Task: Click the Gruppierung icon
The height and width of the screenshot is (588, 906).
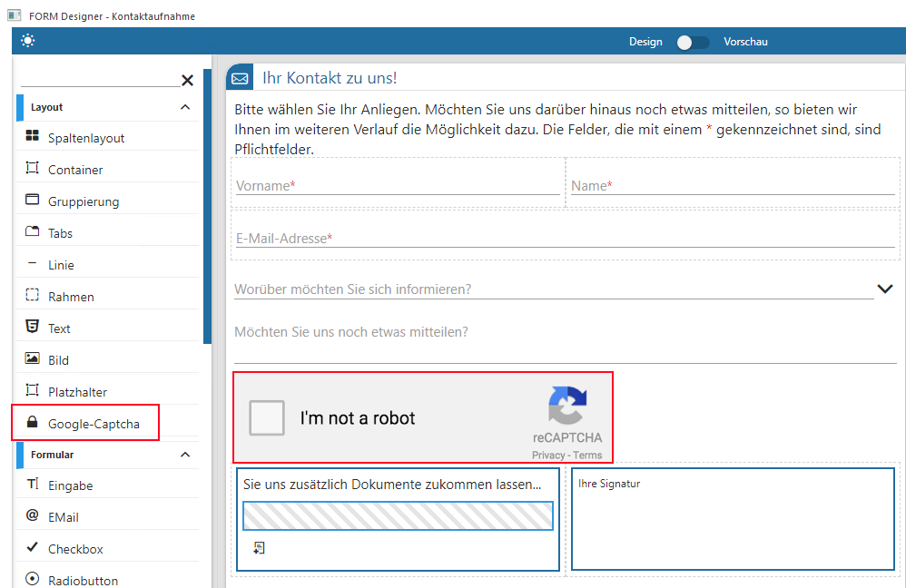Action: (33, 200)
